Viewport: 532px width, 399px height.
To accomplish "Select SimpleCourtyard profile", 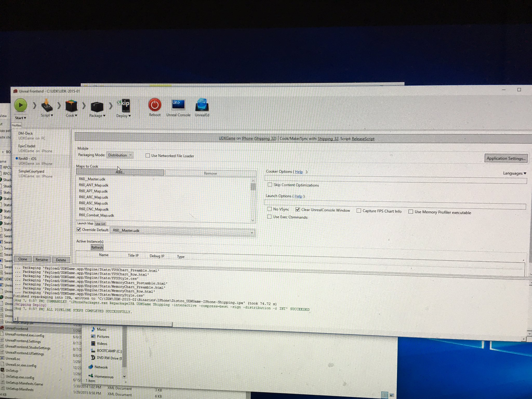I will [x=42, y=174].
